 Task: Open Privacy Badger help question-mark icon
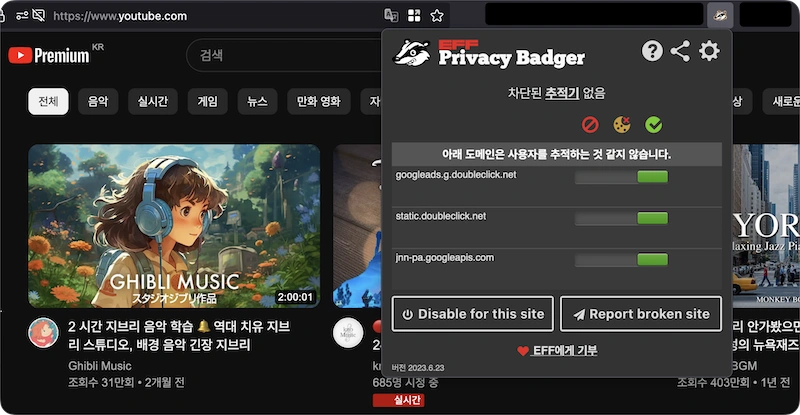pos(652,51)
